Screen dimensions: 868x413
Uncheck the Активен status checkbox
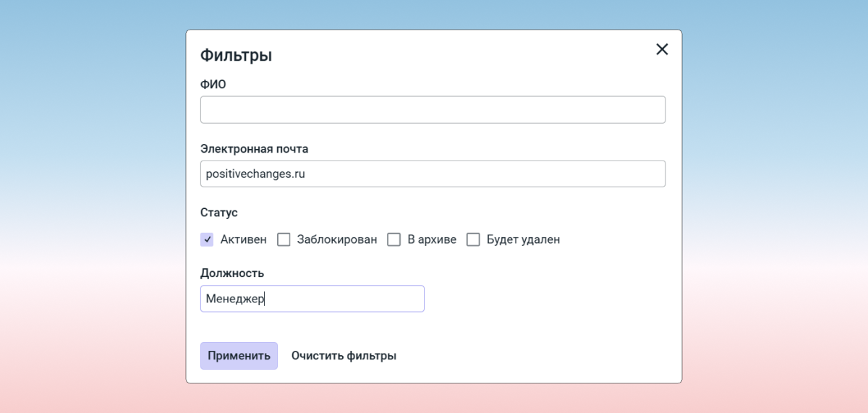[x=207, y=239]
